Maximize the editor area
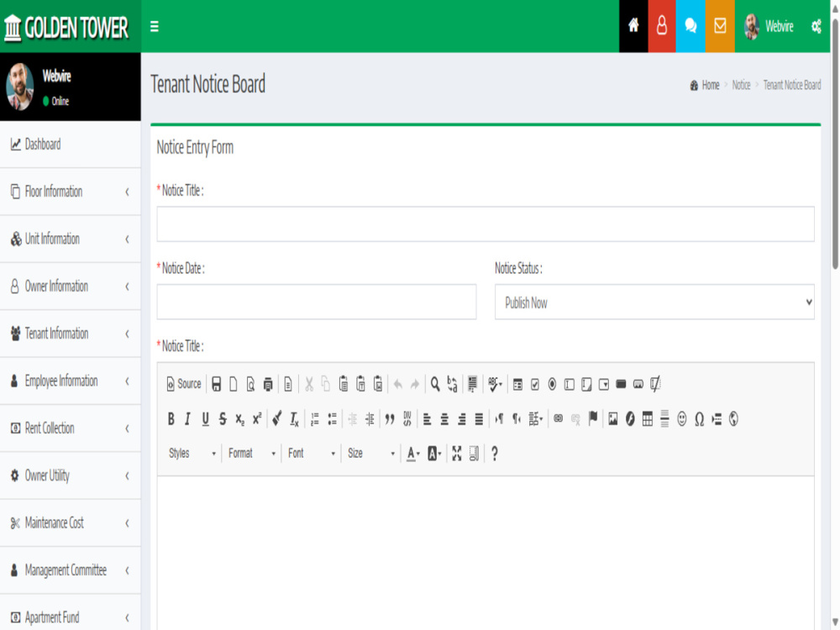This screenshot has width=840, height=630. (x=456, y=454)
